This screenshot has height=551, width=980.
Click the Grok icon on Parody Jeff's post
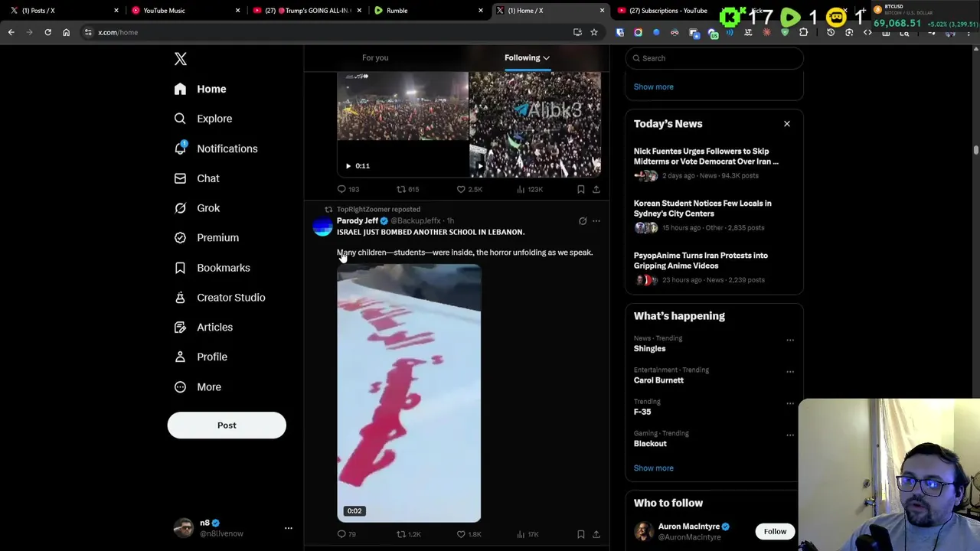pos(583,221)
